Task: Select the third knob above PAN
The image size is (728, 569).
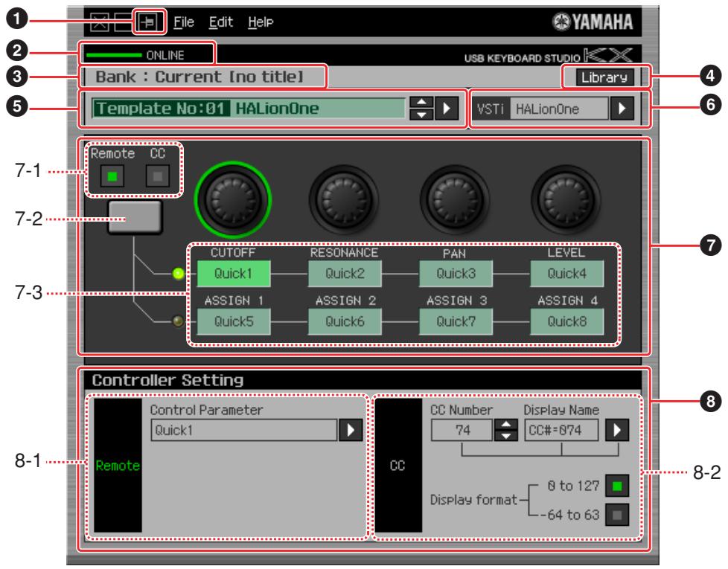Action: (x=455, y=200)
